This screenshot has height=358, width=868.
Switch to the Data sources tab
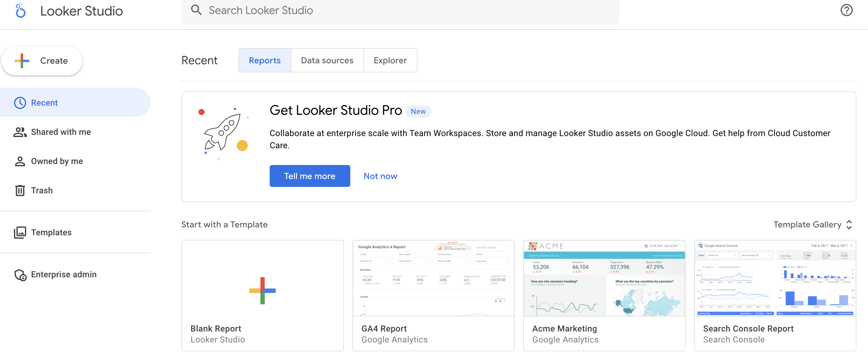click(x=327, y=60)
